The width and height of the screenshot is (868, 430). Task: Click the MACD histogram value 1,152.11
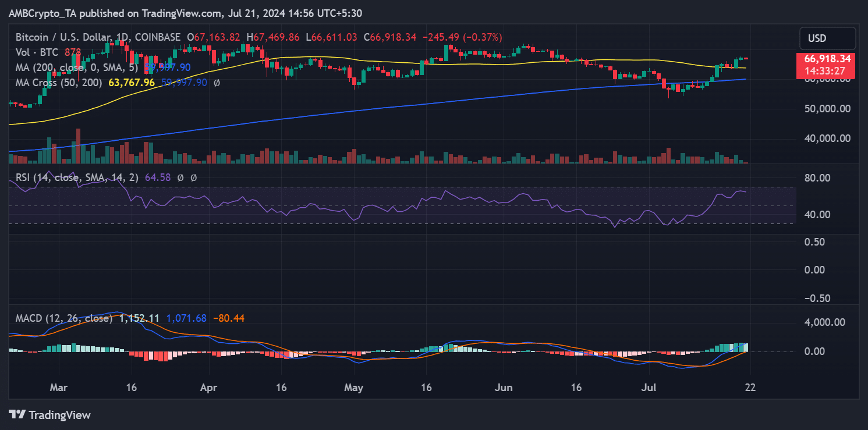pyautogui.click(x=139, y=318)
